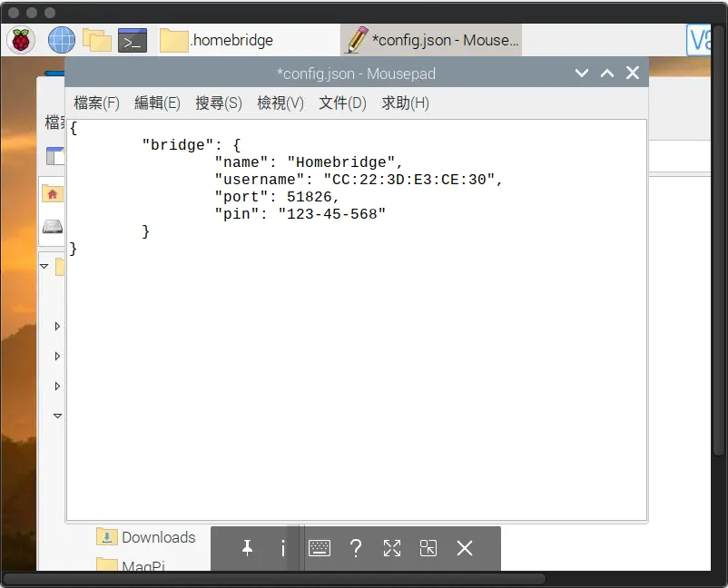728x588 pixels.
Task: Open the 求助(H) menu in Mousepad
Action: coord(405,103)
